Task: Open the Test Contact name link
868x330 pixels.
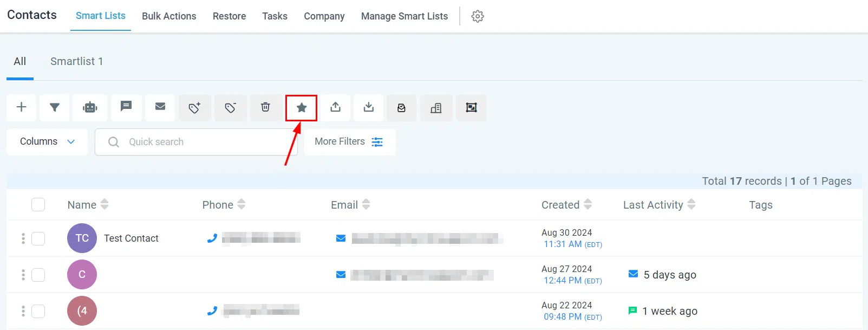Action: click(131, 238)
